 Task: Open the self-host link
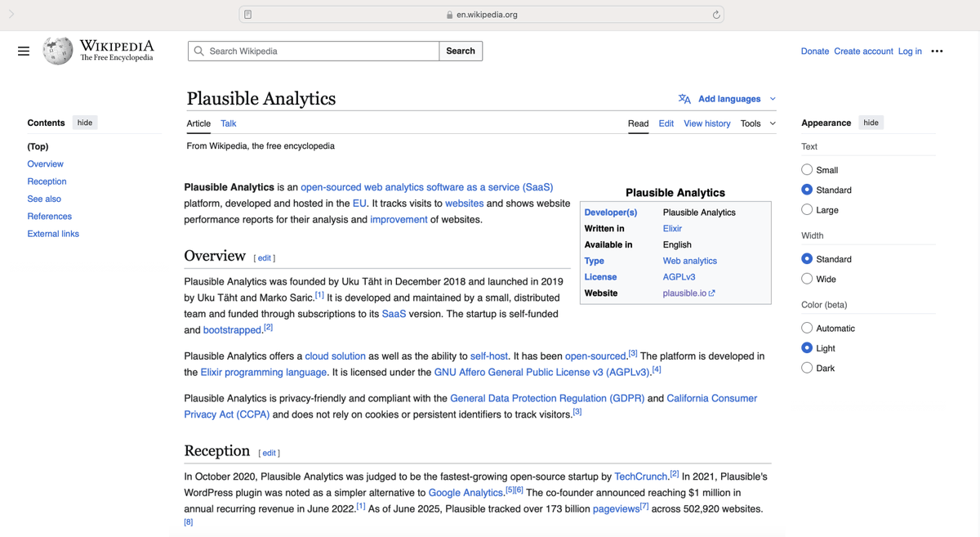(x=489, y=356)
